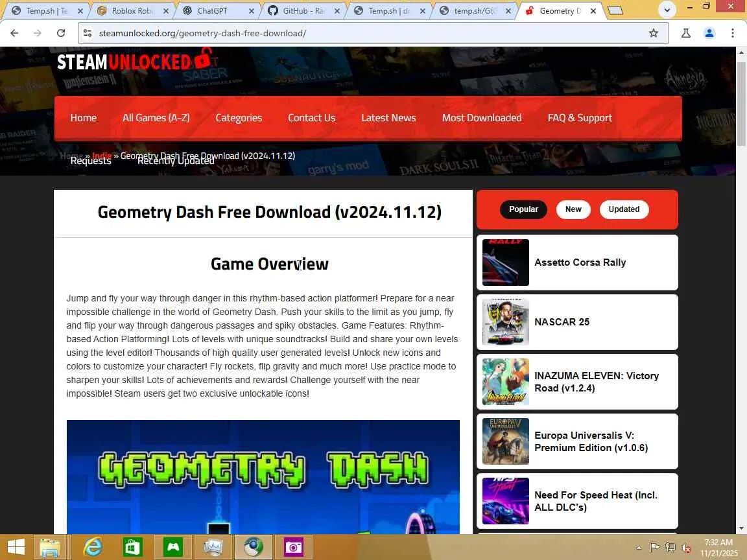This screenshot has height=560, width=747.
Task: Select the New sidebar filter
Action: [x=573, y=209]
